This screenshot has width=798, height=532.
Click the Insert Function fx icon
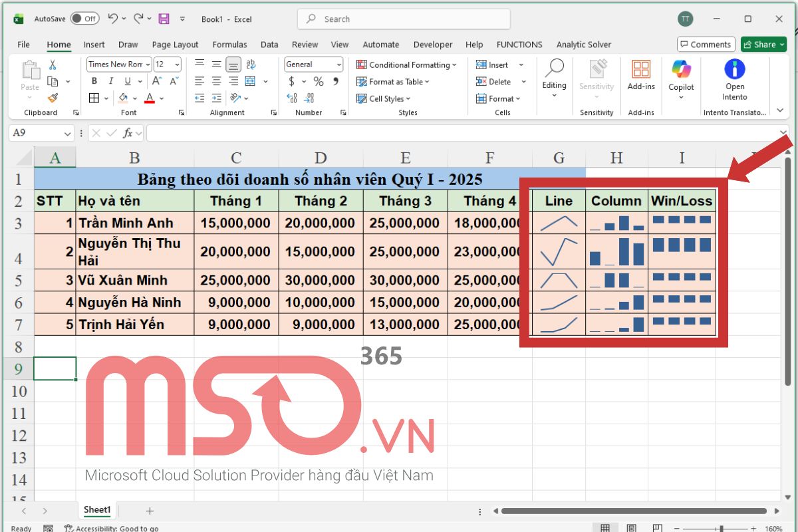coord(127,133)
